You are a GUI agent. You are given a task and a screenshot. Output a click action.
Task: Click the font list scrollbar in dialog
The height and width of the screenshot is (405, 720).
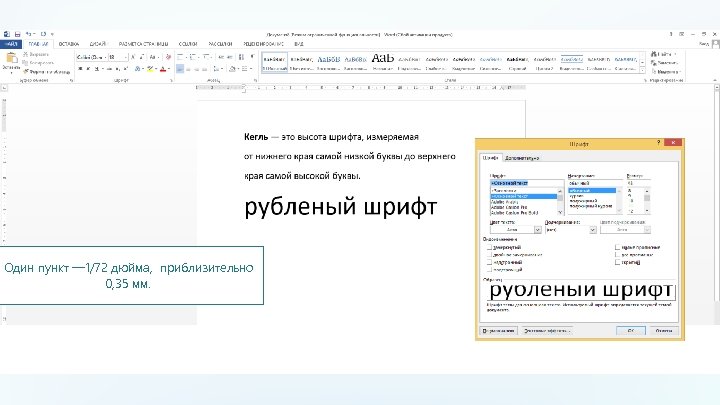[x=560, y=202]
